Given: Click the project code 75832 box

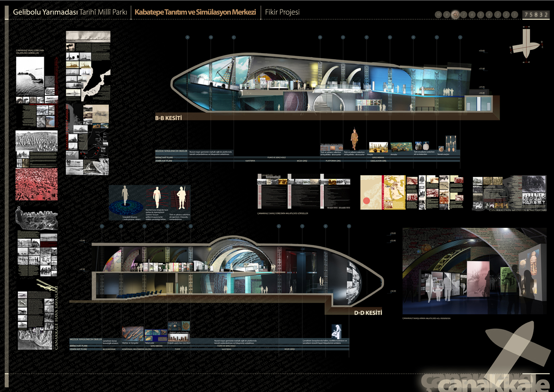Looking at the screenshot, I should (x=536, y=14).
